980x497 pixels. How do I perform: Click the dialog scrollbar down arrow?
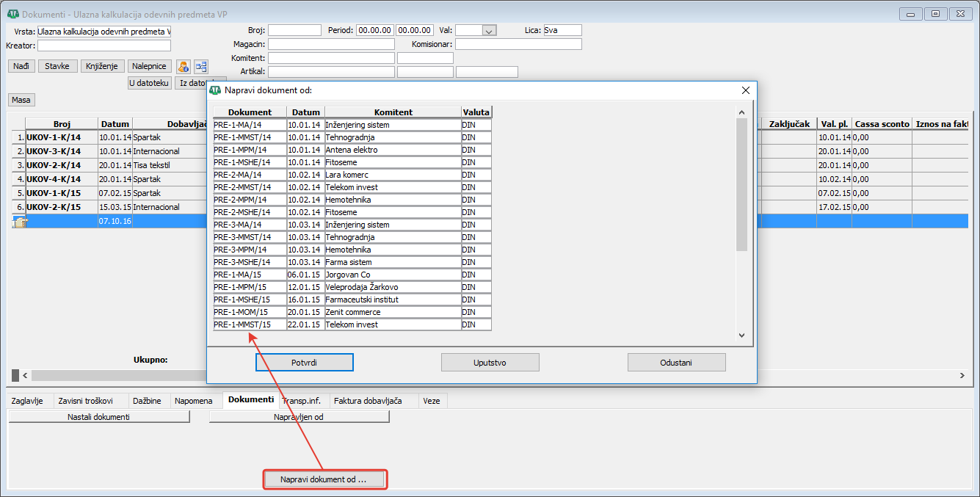[x=741, y=335]
